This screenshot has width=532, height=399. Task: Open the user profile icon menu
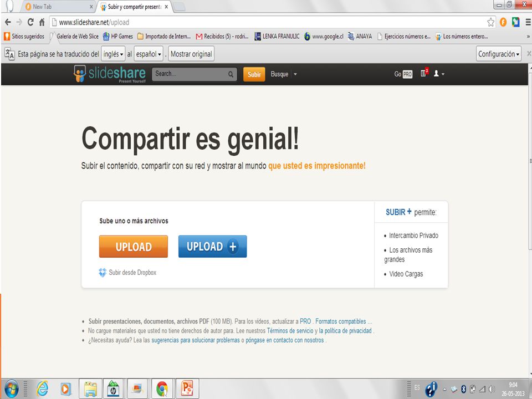439,74
